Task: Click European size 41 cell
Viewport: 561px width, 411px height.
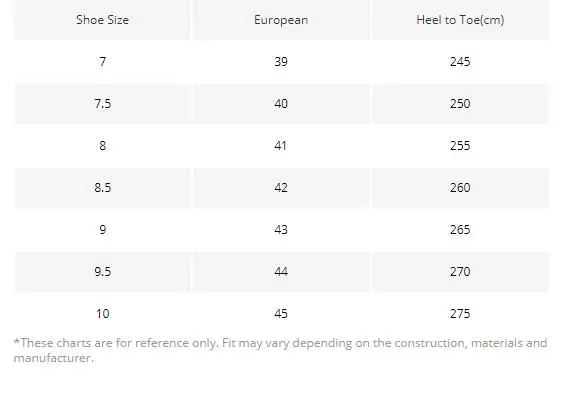Action: (x=281, y=146)
